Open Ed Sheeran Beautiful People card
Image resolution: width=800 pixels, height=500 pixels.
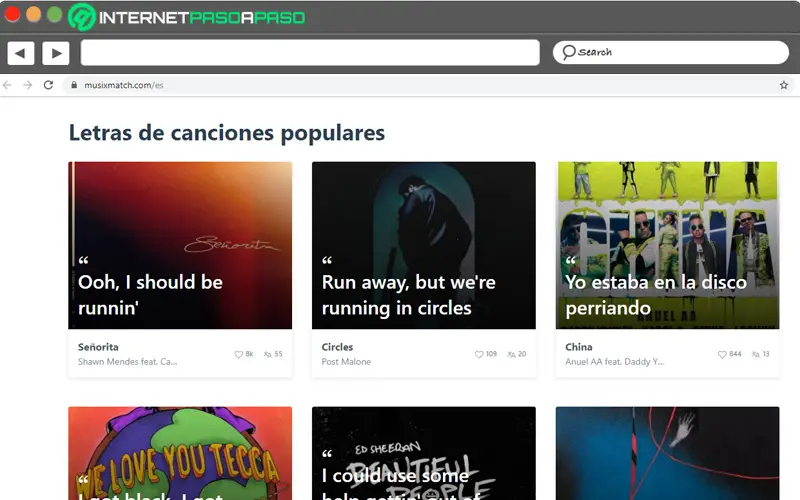[424, 453]
